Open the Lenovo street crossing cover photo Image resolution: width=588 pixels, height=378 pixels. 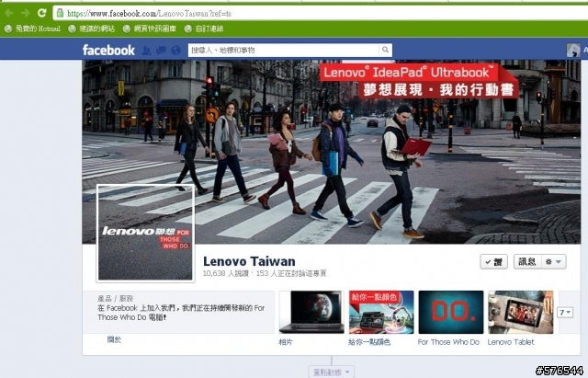pyautogui.click(x=331, y=152)
